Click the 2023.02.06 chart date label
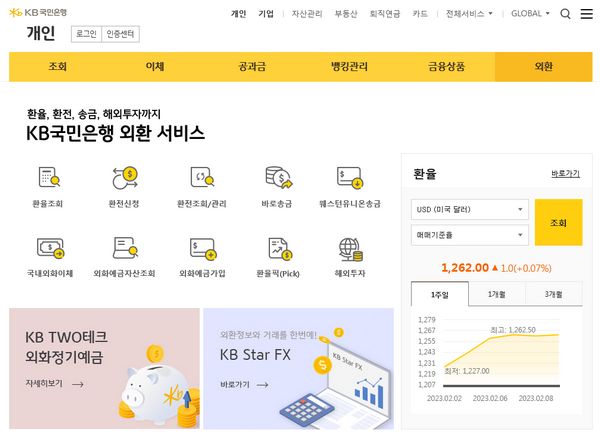The image size is (600, 441). pos(490,399)
